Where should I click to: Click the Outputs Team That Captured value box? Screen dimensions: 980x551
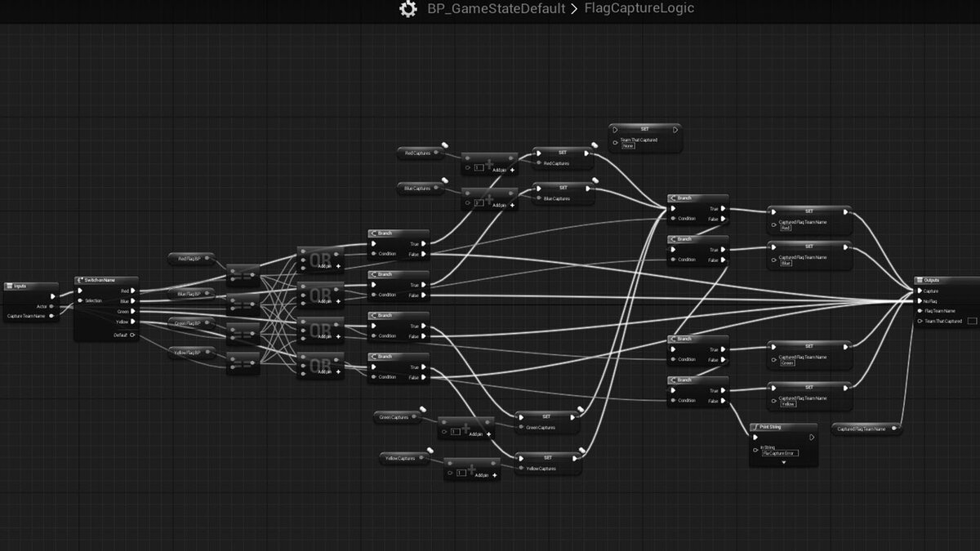972,321
